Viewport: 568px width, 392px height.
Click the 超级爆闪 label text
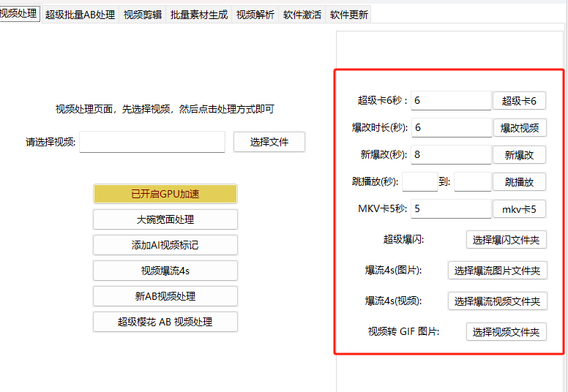(x=403, y=239)
